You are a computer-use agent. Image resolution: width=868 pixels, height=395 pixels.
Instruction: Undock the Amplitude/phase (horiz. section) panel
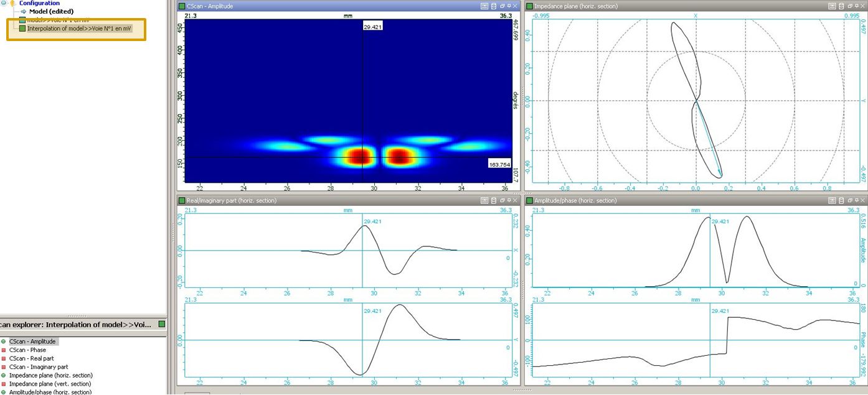click(850, 200)
